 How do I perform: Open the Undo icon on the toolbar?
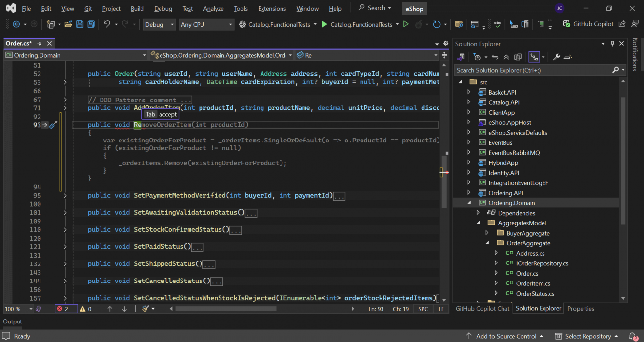(106, 24)
